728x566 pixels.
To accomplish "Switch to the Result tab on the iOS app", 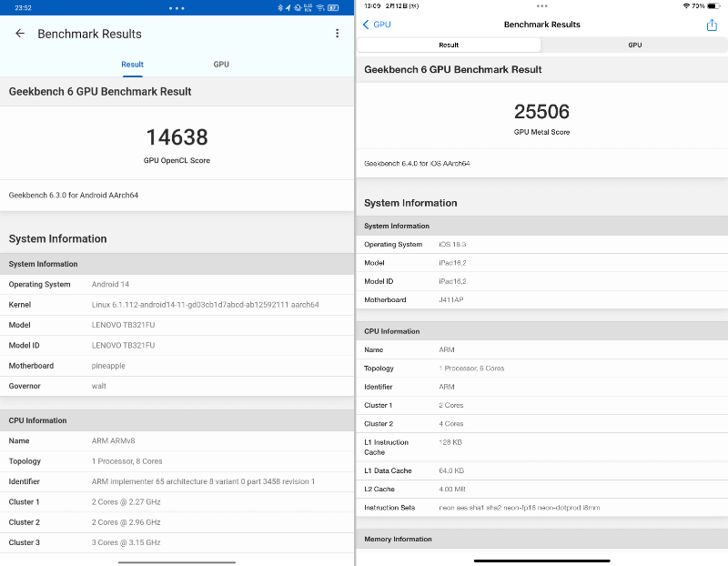I will click(450, 45).
